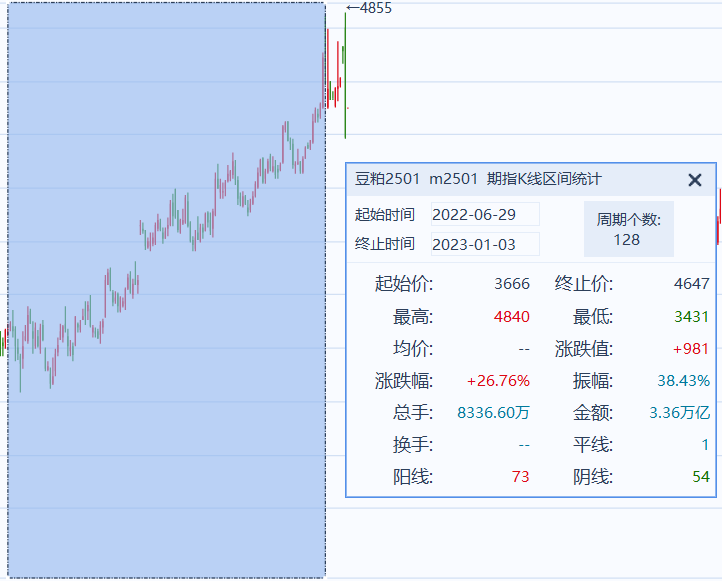
Task: Click the 阳线 count 73
Action: point(520,477)
